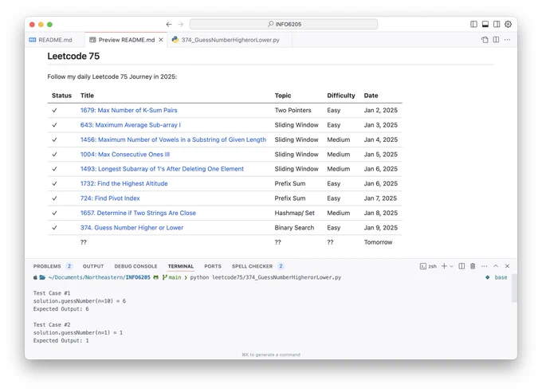Screen dimensions: 542x392
Task: Open 374. Guess Number Higher or Lower link
Action: 132,228
